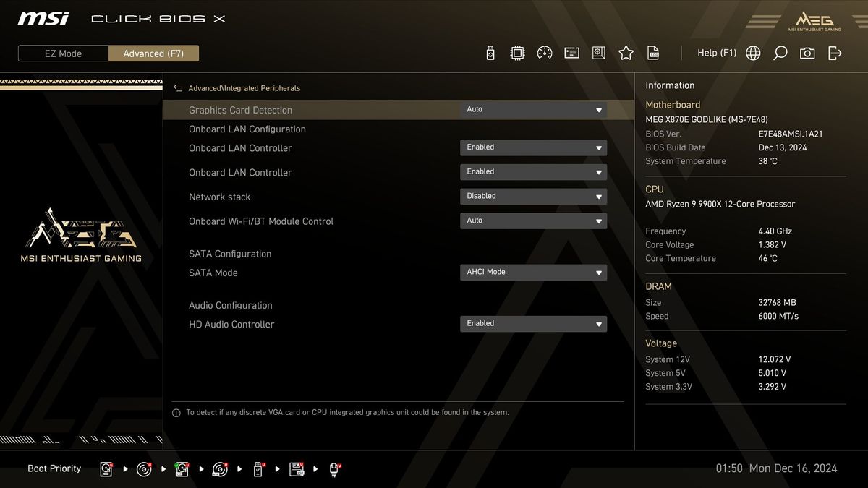The width and height of the screenshot is (868, 488).
Task: Select the USB key boot priority icon
Action: click(x=258, y=469)
